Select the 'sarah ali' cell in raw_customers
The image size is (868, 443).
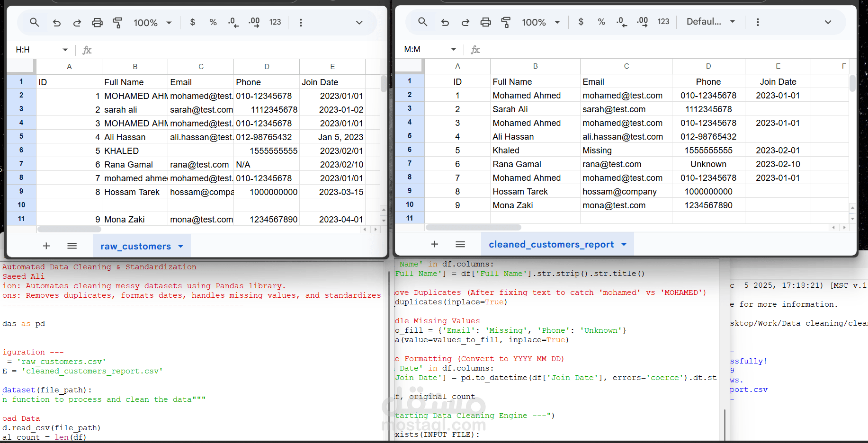[x=135, y=110]
